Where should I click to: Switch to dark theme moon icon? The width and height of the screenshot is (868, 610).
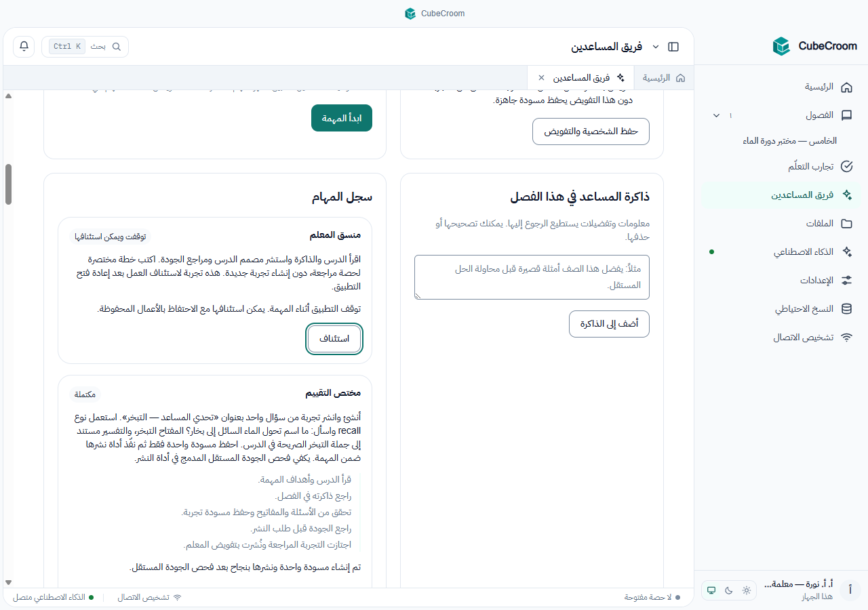tap(729, 590)
